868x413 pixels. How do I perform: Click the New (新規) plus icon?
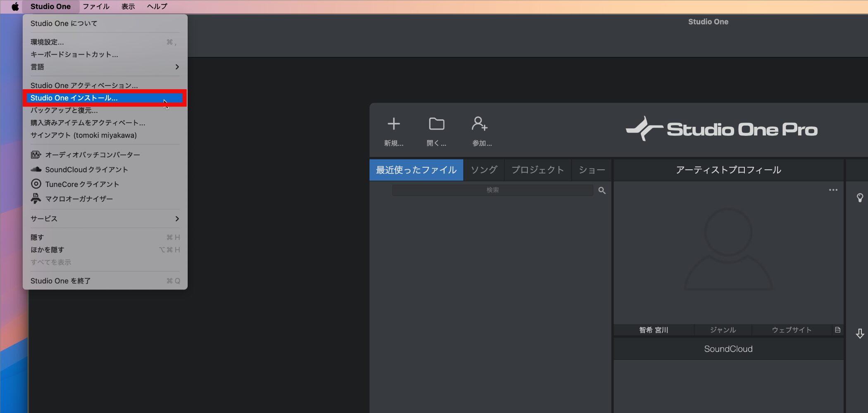tap(393, 124)
